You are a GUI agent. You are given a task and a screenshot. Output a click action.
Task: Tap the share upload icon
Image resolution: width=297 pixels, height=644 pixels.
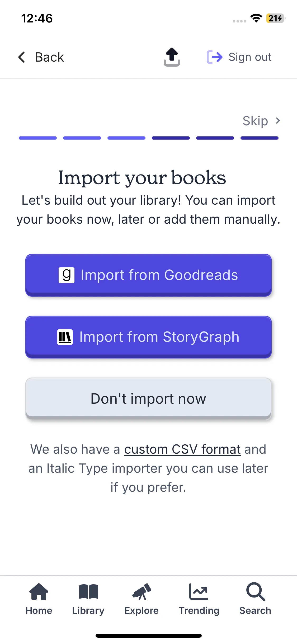tap(172, 57)
